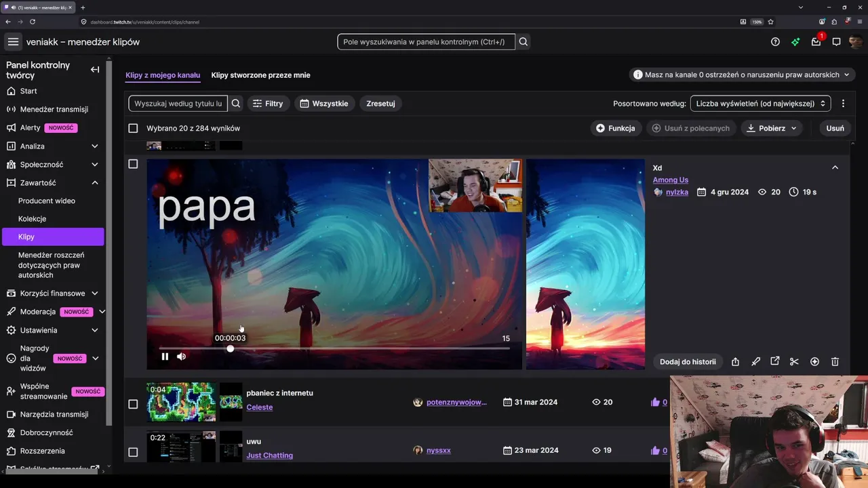Search clips using the title magnifier icon

pos(236,104)
